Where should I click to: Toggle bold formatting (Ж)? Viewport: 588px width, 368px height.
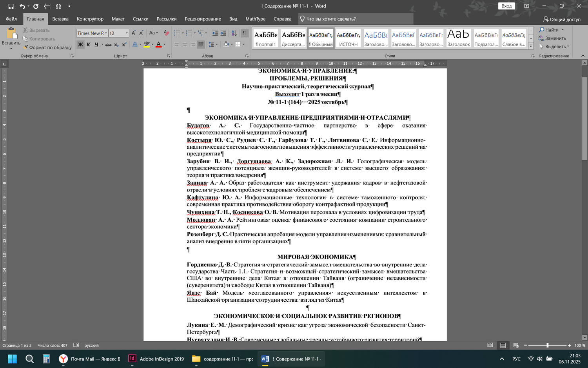(80, 45)
